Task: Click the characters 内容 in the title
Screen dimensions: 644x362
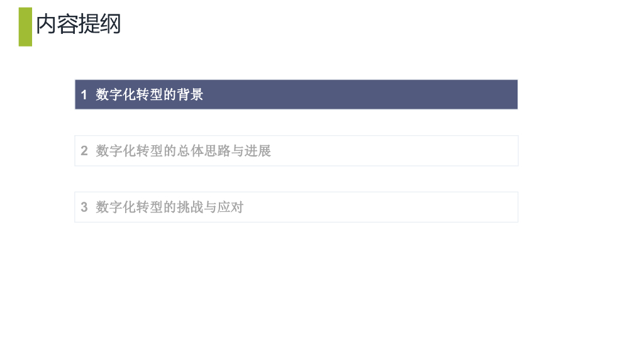Action: click(57, 25)
